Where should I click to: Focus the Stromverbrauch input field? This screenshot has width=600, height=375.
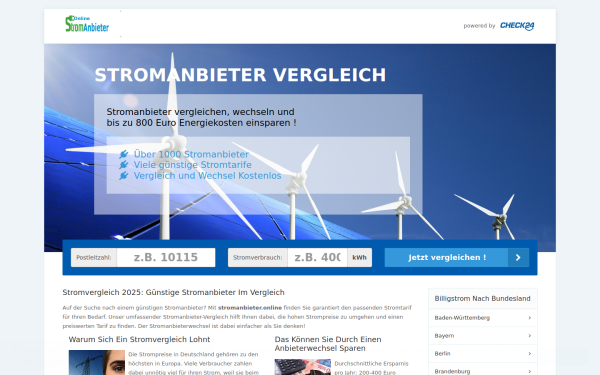point(317,258)
